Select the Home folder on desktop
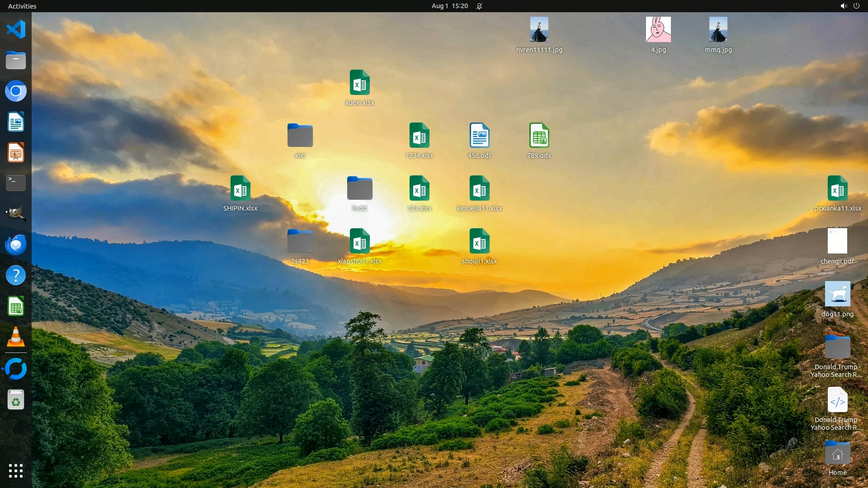 [x=837, y=454]
